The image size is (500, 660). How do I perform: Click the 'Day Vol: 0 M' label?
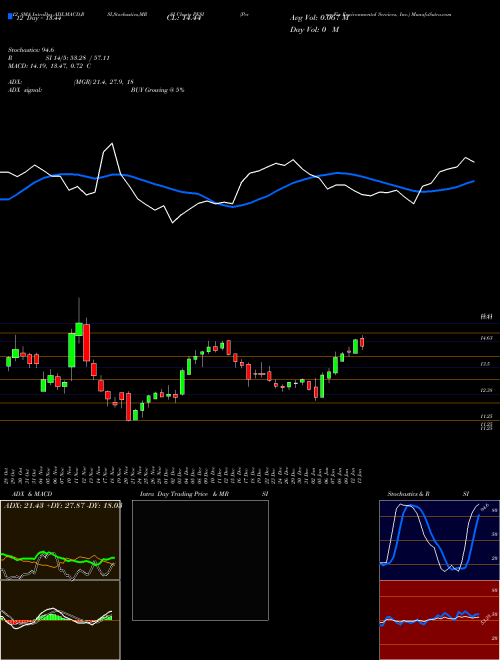[314, 30]
